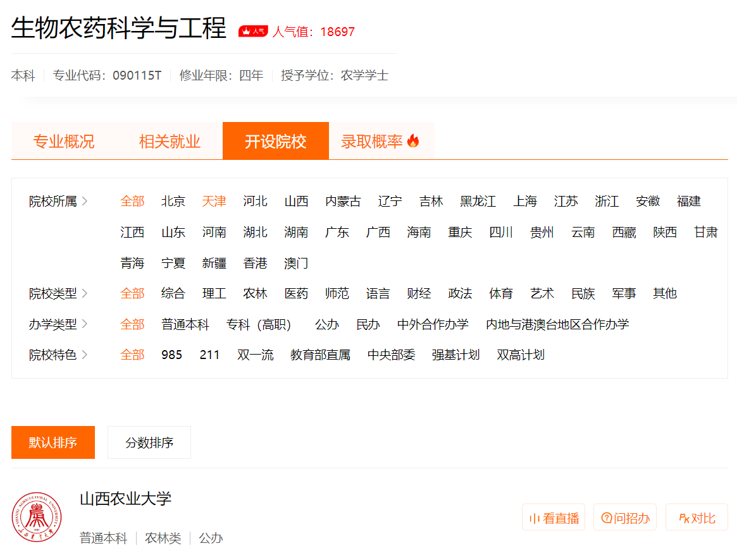The image size is (737, 560).
Task: Filter schools by 甘肃
Action: tap(706, 232)
